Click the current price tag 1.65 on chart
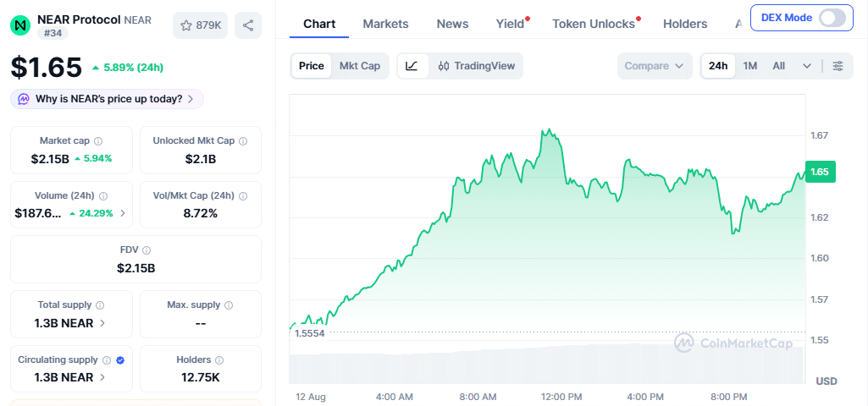 [x=820, y=172]
